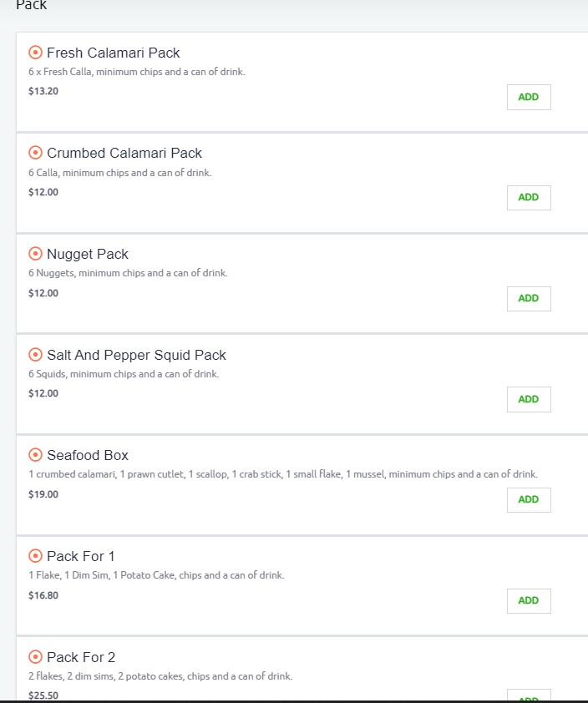588x703 pixels.
Task: Open the Pack For 2 title
Action: tap(81, 657)
